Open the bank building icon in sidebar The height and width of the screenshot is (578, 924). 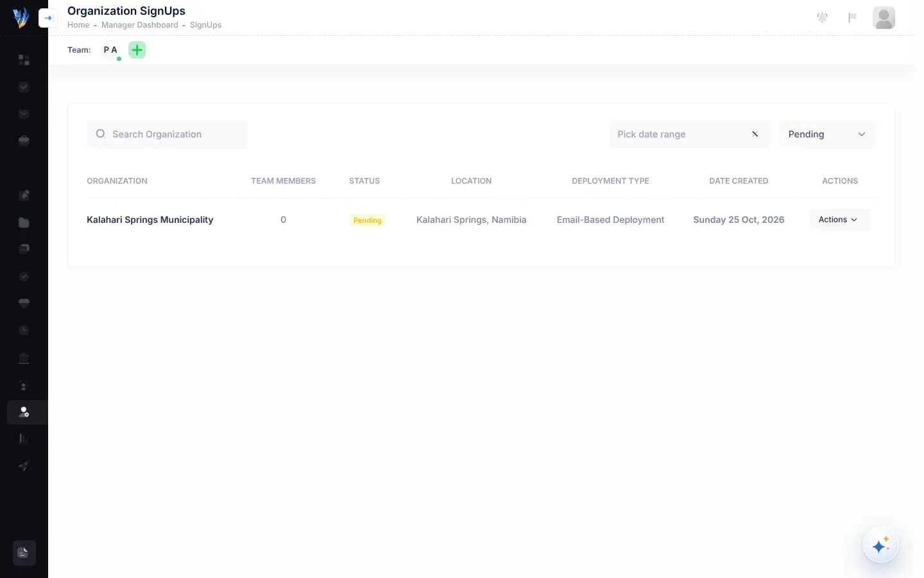24,358
